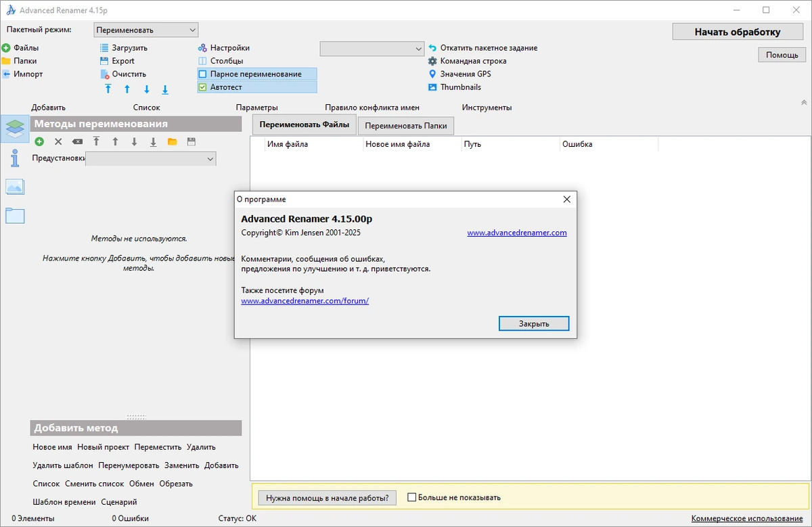Toggle Thumbnails view
The height and width of the screenshot is (527, 812).
point(455,87)
